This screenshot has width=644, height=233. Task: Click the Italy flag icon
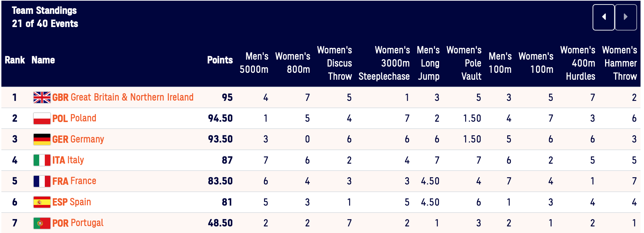[x=42, y=160]
